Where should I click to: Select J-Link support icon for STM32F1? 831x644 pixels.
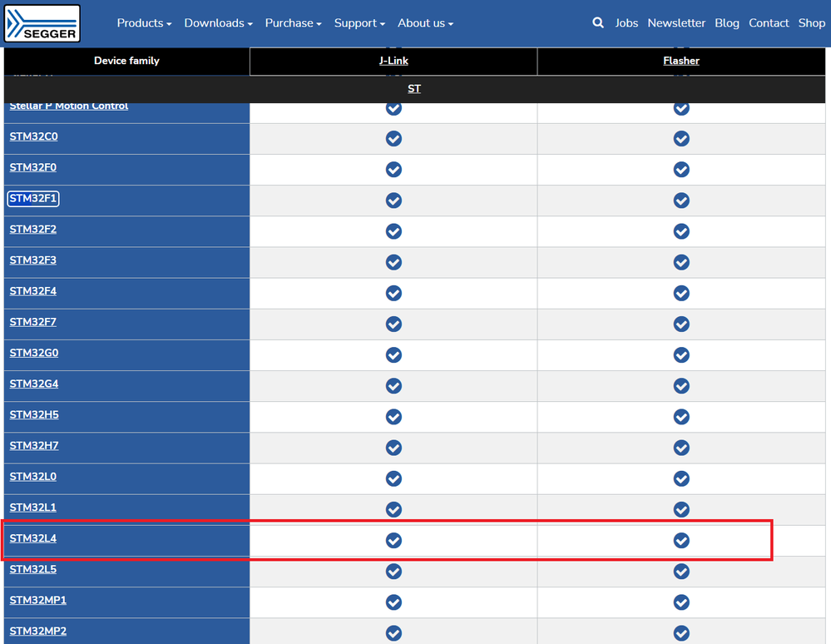[x=393, y=201]
